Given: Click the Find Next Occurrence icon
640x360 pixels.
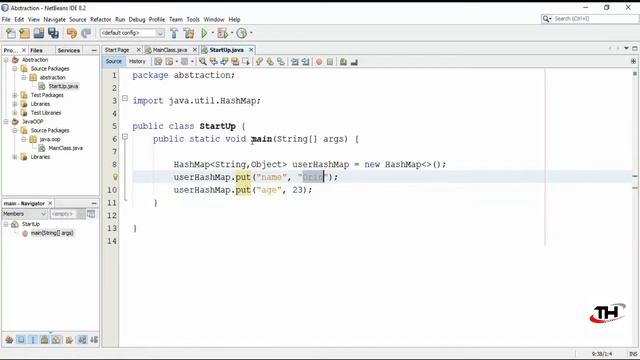Looking at the screenshot, I should coord(224,62).
